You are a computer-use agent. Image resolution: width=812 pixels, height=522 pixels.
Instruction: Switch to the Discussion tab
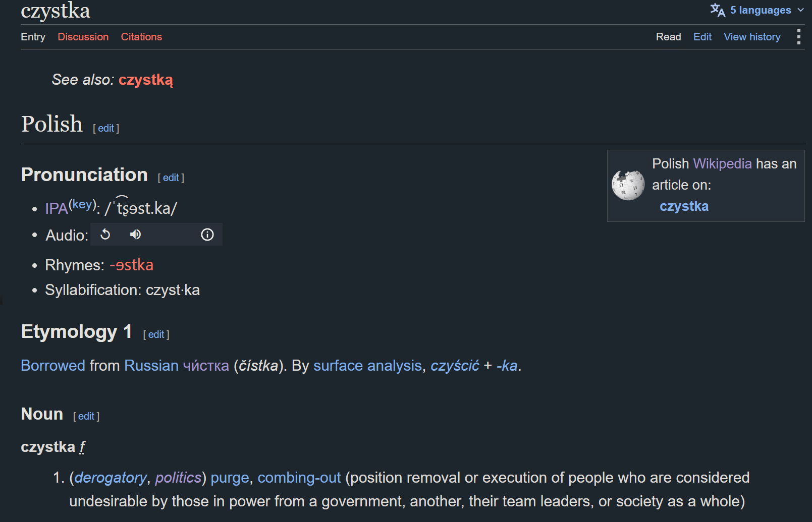point(83,37)
